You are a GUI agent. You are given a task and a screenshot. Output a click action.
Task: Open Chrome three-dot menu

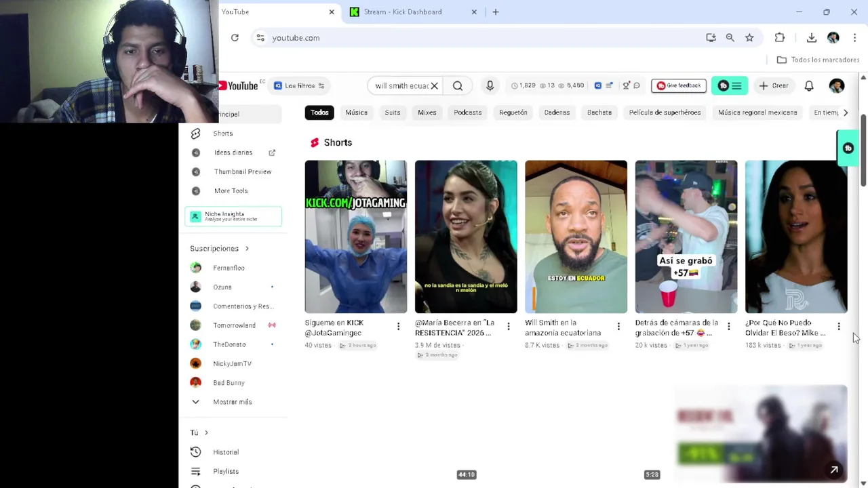coord(855,38)
